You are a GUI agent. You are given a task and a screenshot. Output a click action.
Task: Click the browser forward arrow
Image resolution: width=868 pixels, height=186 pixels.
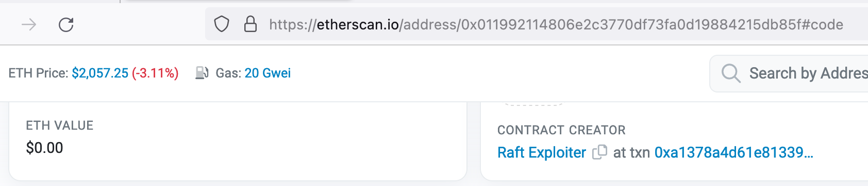pyautogui.click(x=29, y=24)
